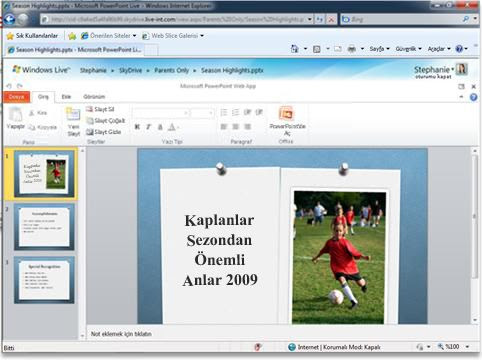Open presentation using PowerPoint'te Aç icon
Screen dimensions: 482x364
tap(286, 114)
